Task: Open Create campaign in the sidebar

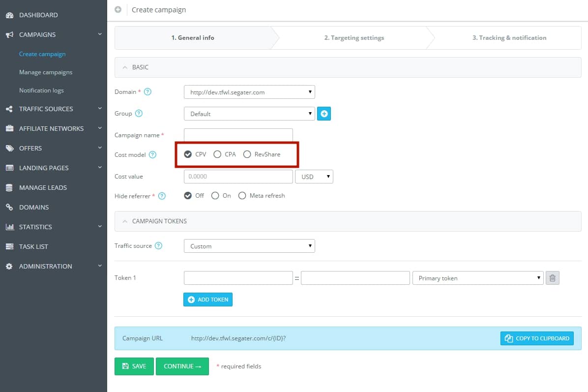Action: [42, 54]
